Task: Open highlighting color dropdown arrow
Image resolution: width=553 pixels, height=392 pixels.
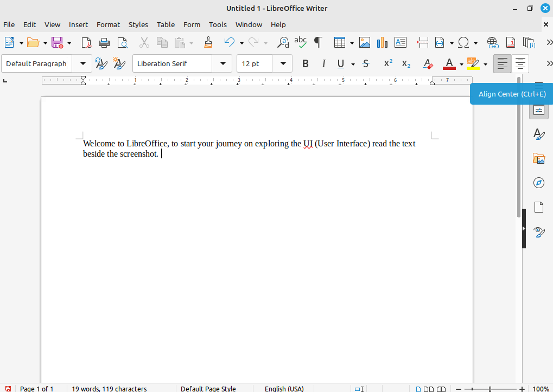Action: click(485, 64)
